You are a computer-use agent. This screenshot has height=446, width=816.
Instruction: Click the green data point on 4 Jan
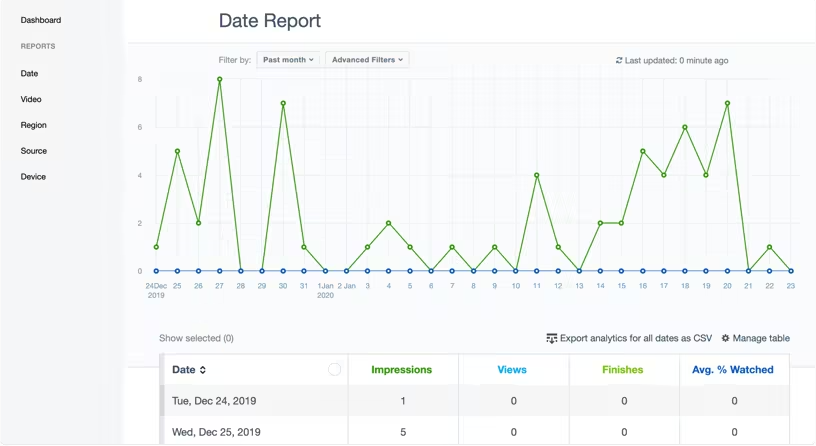click(x=389, y=223)
